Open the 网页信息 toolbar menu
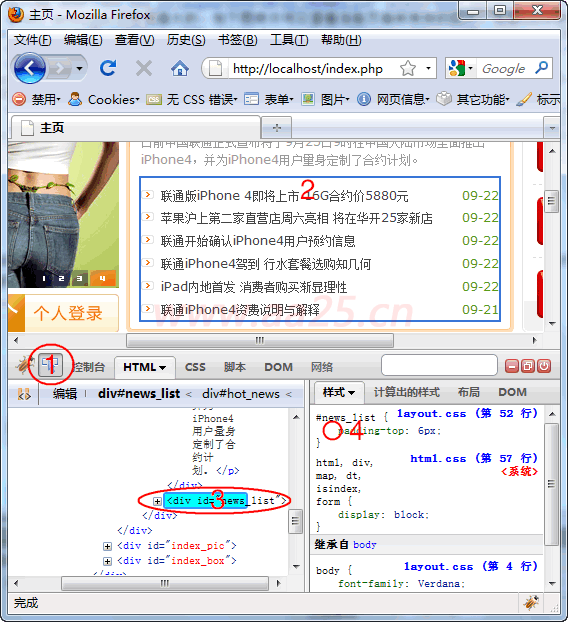Image resolution: width=568 pixels, height=622 pixels. point(393,99)
